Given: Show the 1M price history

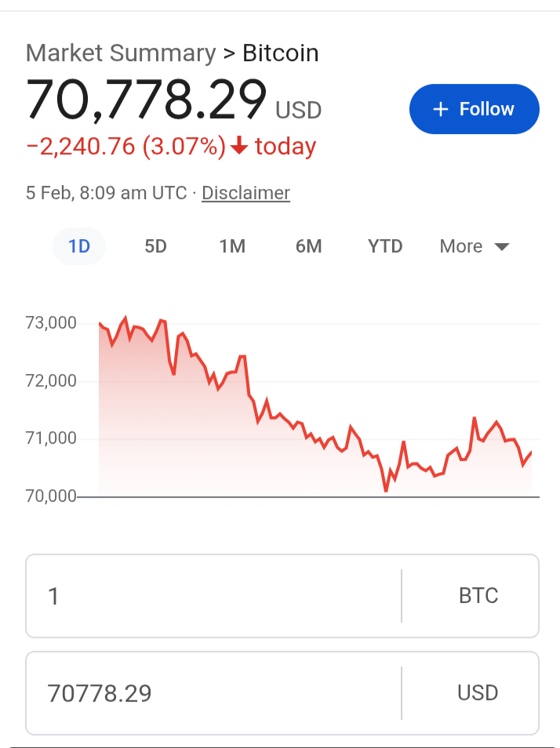Looking at the screenshot, I should tap(232, 246).
